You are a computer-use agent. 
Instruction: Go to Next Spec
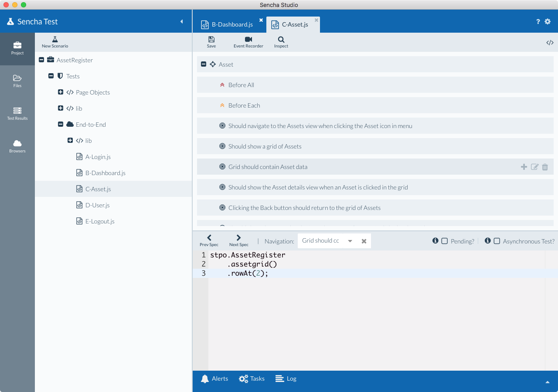[238, 240]
